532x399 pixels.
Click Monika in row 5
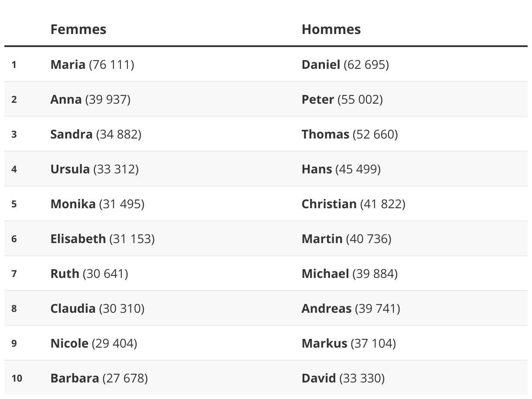point(73,204)
